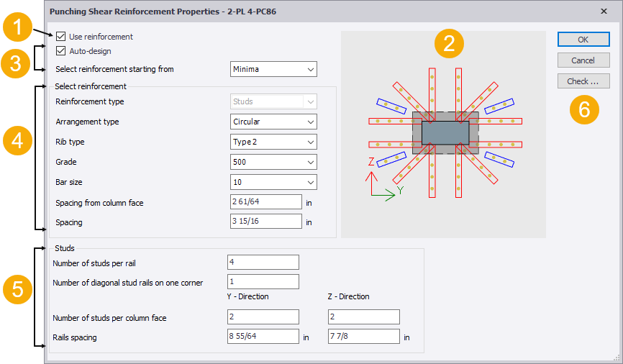Disable the Auto-design checkbox
This screenshot has width=623, height=364.
(x=61, y=51)
